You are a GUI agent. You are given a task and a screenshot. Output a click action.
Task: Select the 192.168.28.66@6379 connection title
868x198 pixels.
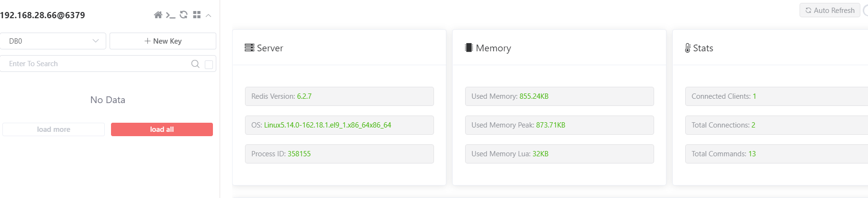43,15
